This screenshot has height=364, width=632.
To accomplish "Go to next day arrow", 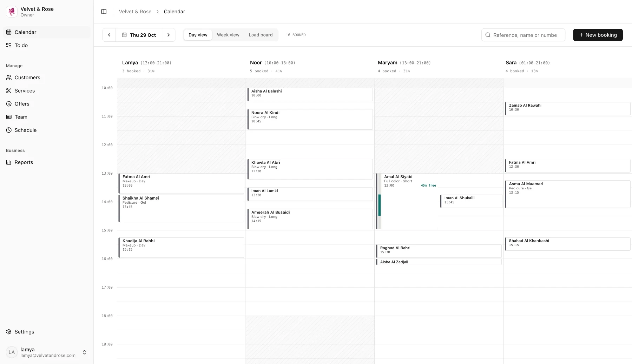I will click(x=169, y=35).
